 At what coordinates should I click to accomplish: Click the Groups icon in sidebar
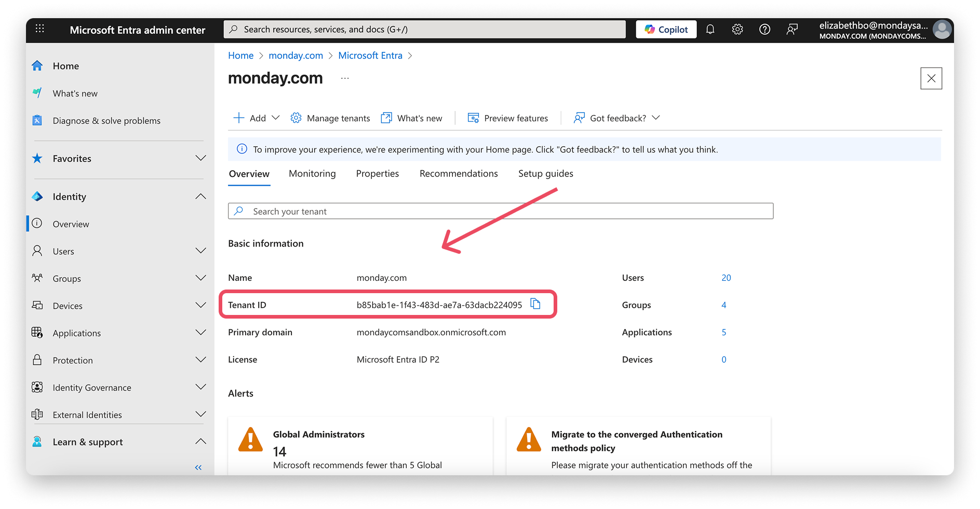[37, 279]
